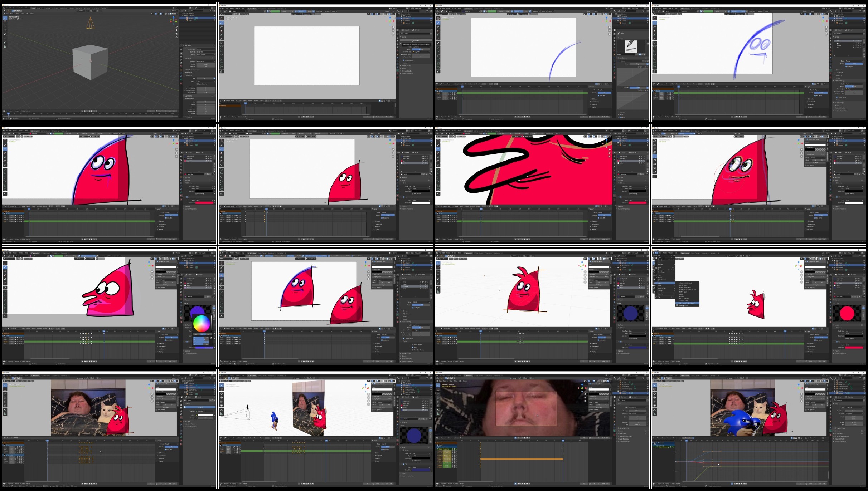This screenshot has width=868, height=491.
Task: Toggle Collection eye in gray cube outliner
Action: point(214,16)
